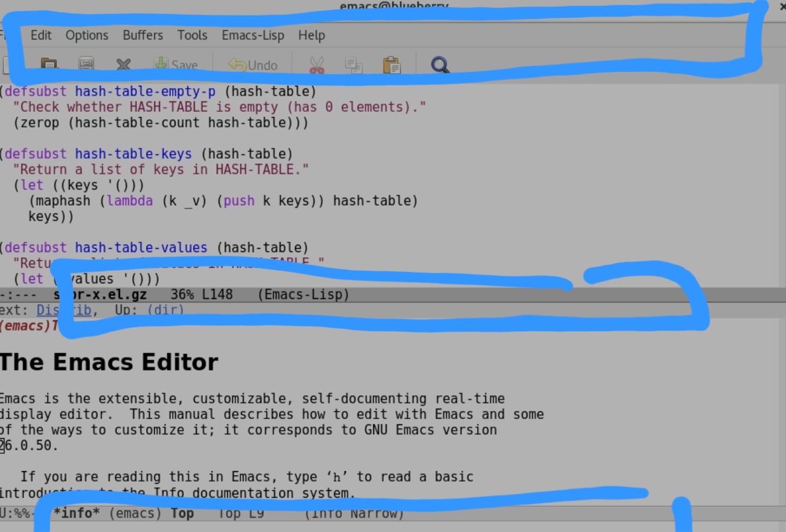Click the Copy toolbar icon
Screen dimensions: 786x532
coord(354,64)
